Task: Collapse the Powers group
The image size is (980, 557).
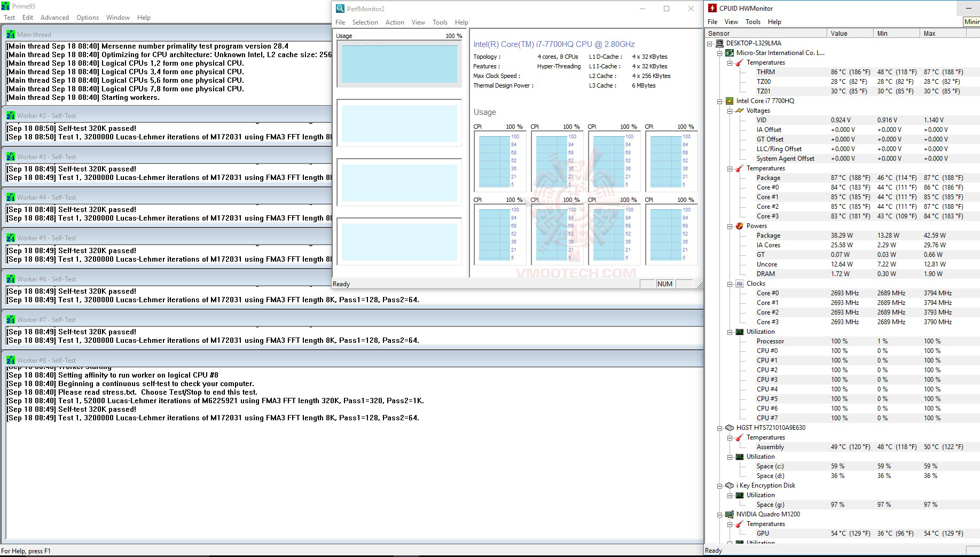Action: [x=730, y=226]
